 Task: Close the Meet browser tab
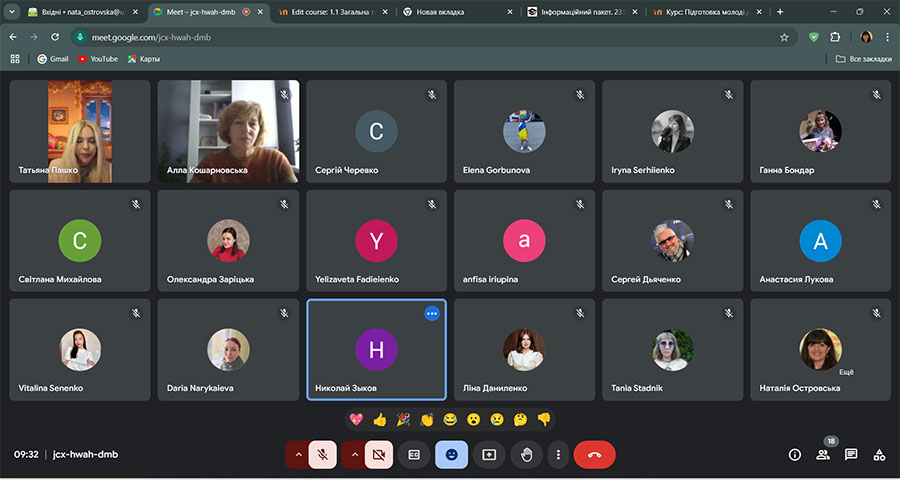[262, 11]
